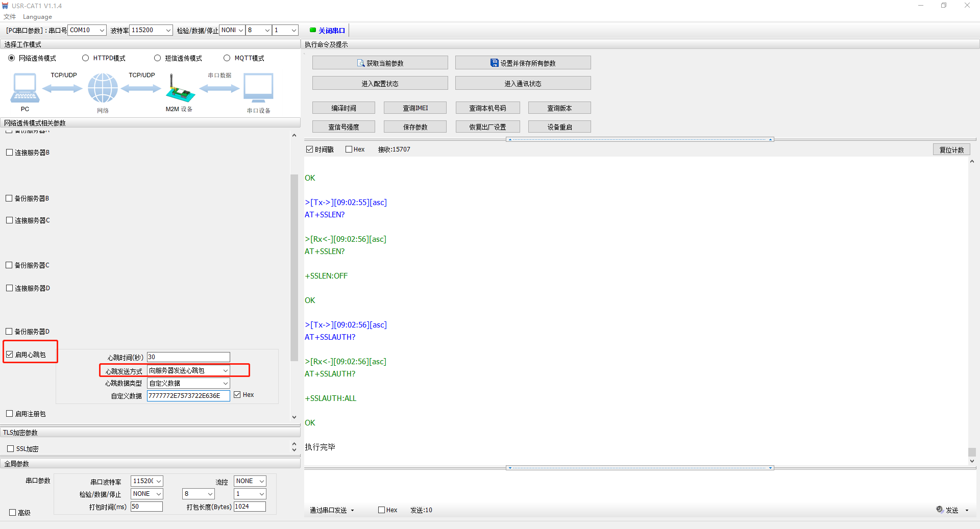Image resolution: width=980 pixels, height=529 pixels.
Task: Click the green serial port status icon
Action: tap(312, 30)
